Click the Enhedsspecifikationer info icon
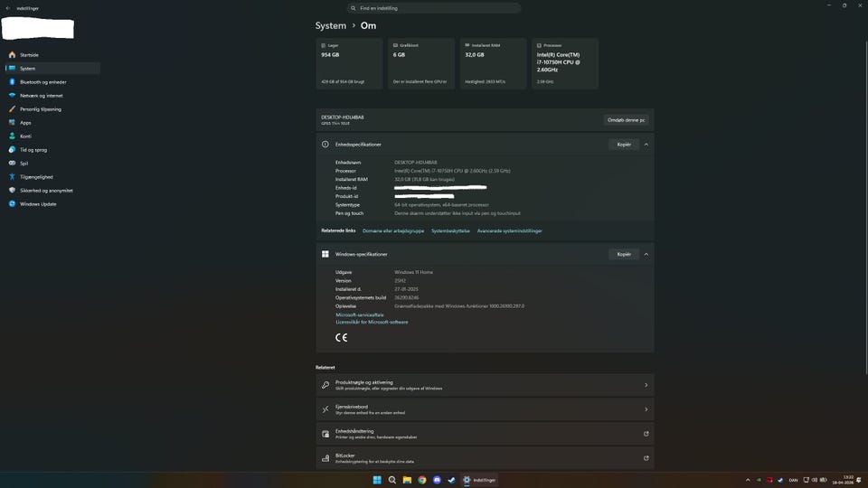This screenshot has width=868, height=488. [x=325, y=145]
